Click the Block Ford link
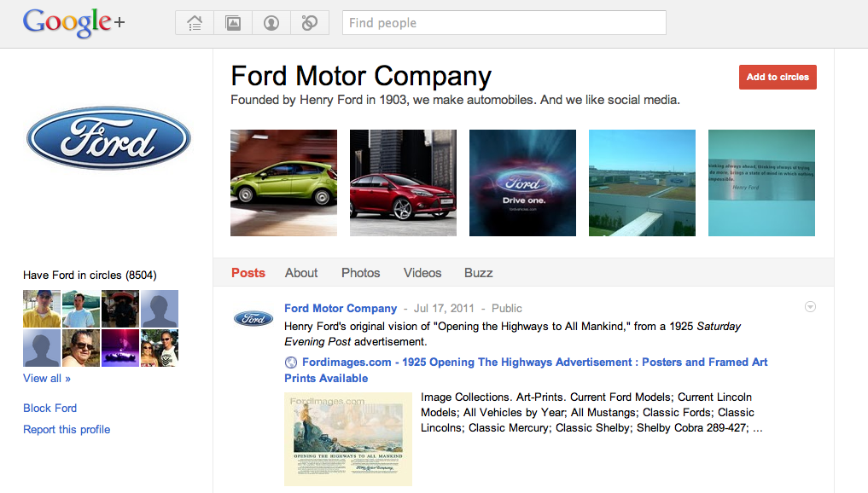 point(50,408)
